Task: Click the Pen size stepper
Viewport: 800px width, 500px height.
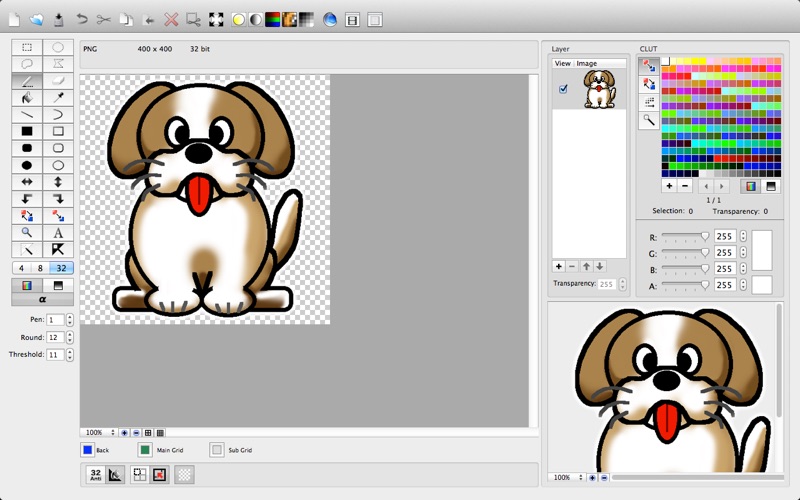Action: point(69,319)
